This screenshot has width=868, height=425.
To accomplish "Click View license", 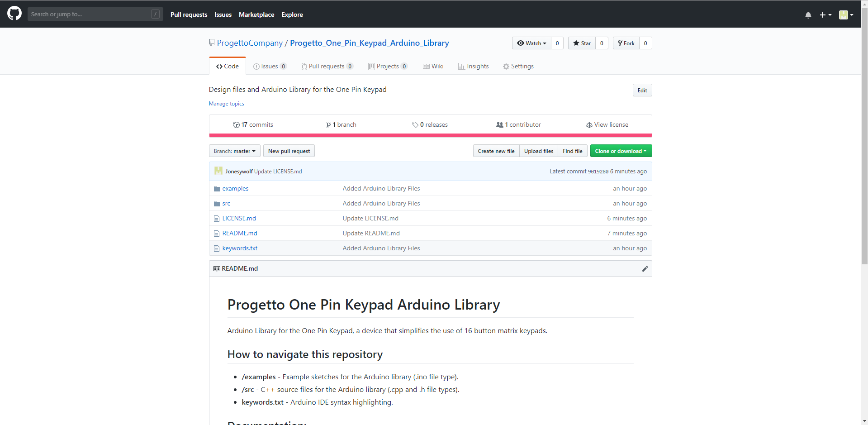I will [607, 124].
